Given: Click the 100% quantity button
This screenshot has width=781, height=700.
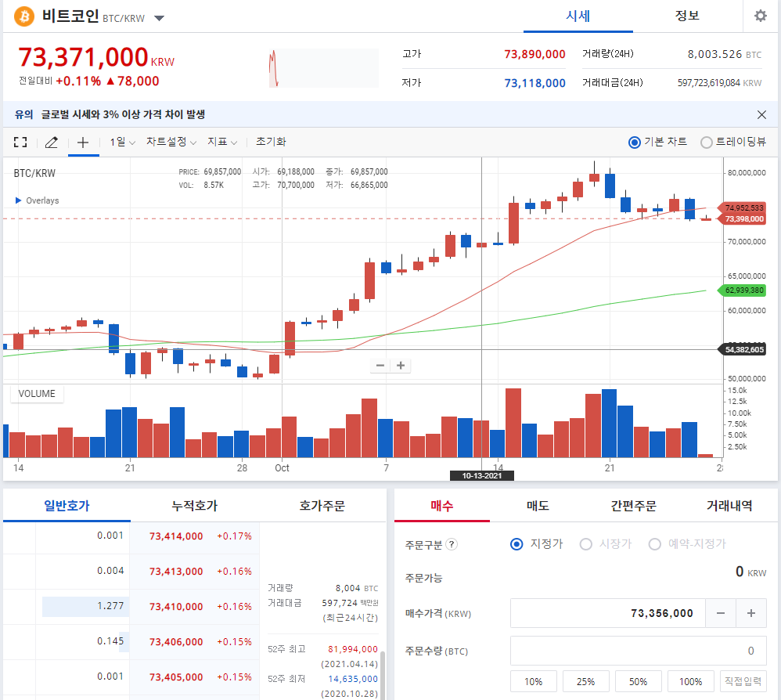Looking at the screenshot, I should [x=690, y=681].
